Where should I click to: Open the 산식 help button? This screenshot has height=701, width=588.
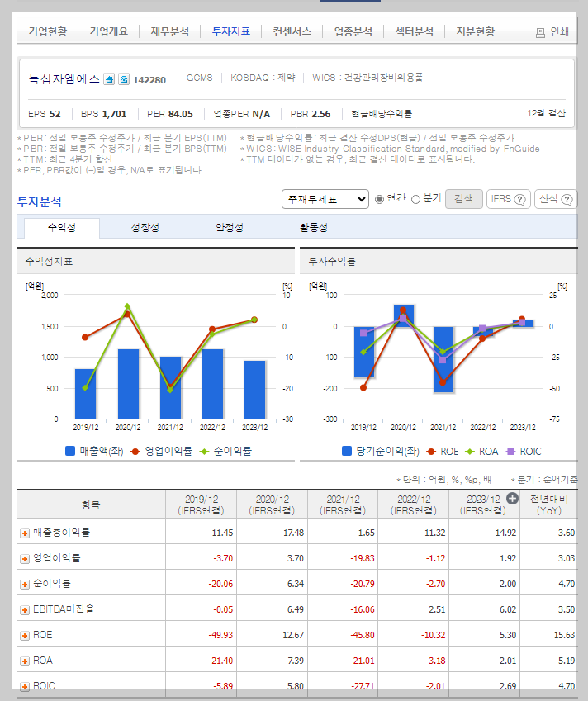pyautogui.click(x=556, y=199)
